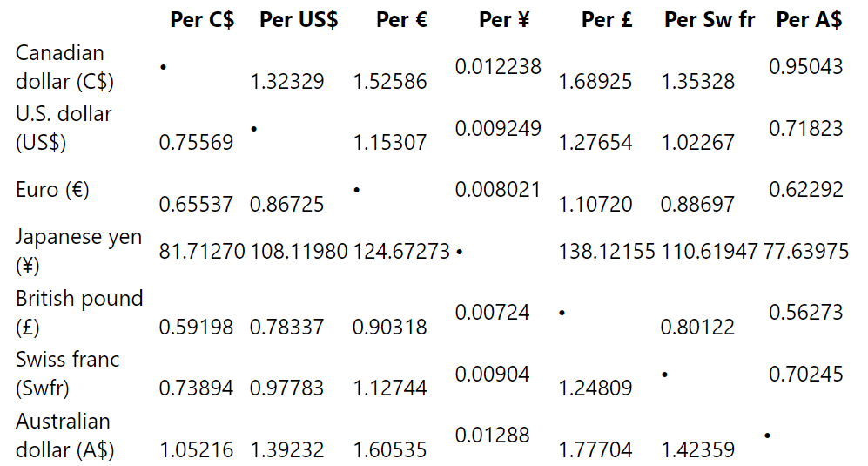Select the "Per €" column header
The image size is (868, 466).
401,20
